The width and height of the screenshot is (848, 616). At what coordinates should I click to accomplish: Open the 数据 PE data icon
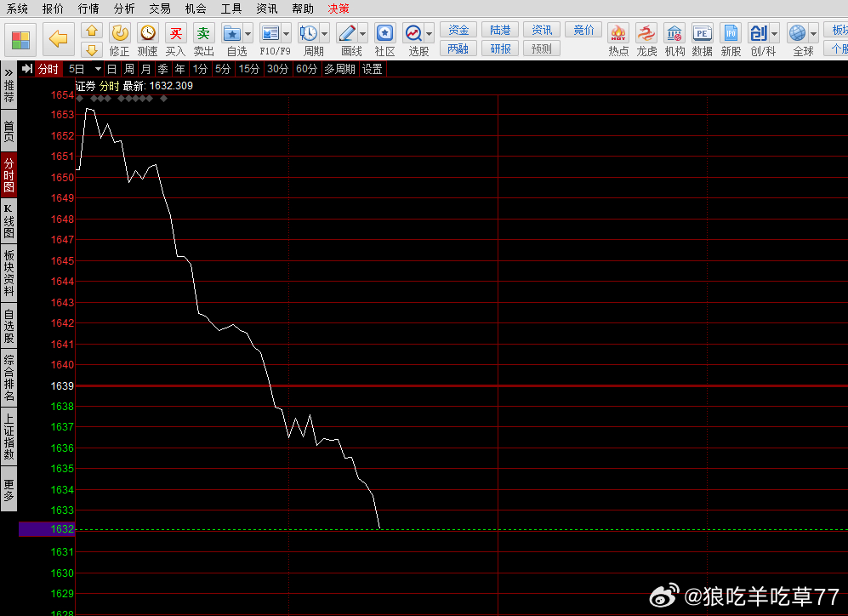pyautogui.click(x=702, y=33)
